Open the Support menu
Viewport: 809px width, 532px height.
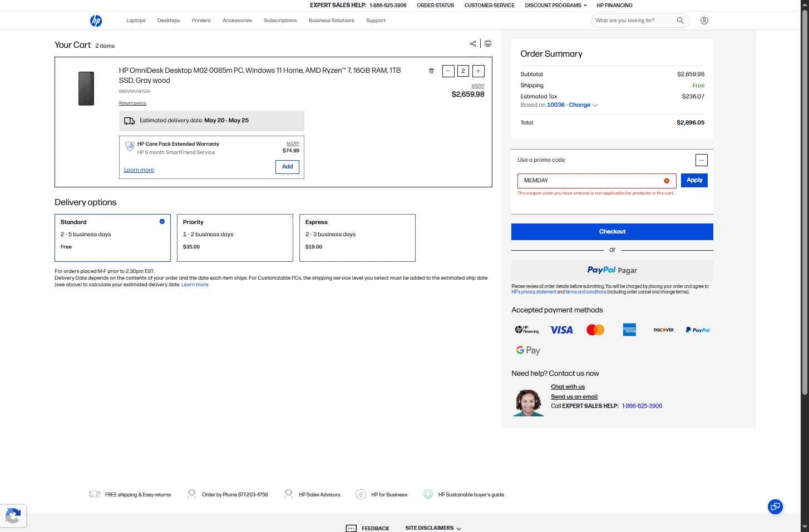coord(376,21)
